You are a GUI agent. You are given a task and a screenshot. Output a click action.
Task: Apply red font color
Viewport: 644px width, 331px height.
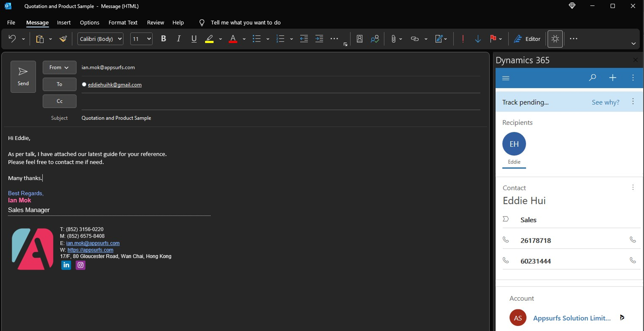[x=233, y=39]
